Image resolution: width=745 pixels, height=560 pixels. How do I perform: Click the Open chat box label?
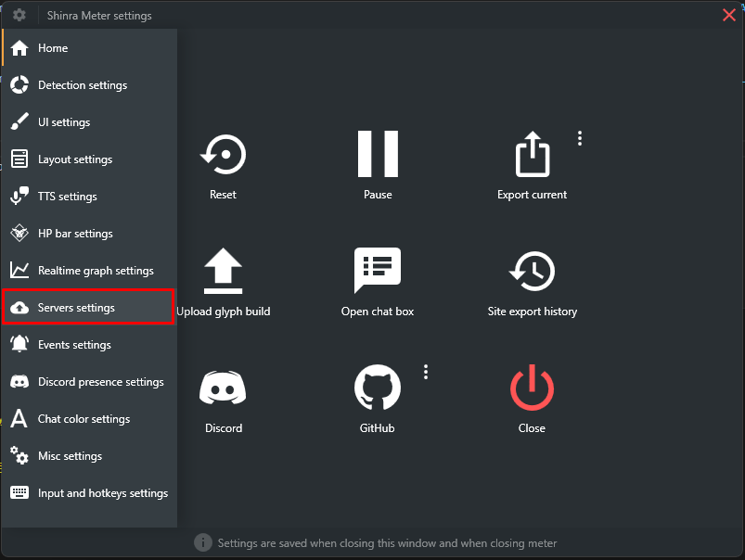[378, 312]
